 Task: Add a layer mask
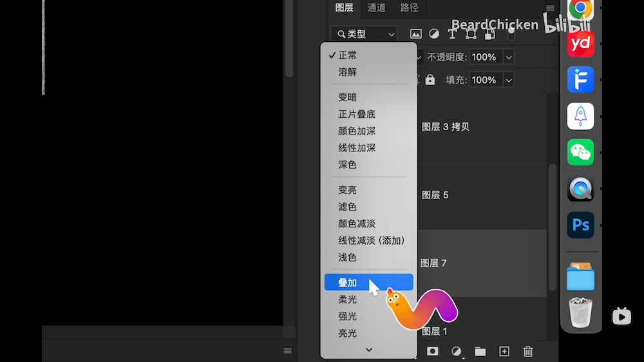433,351
